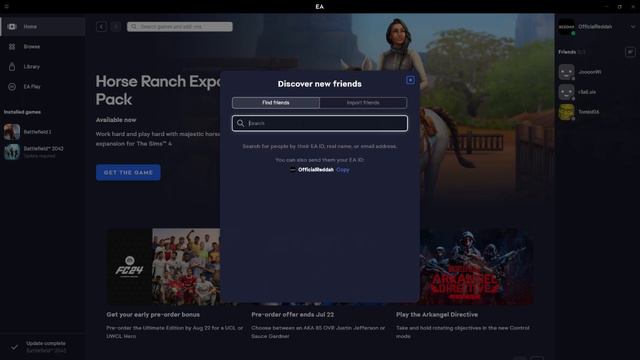Click the add friends icon beside Friends
Viewport: 640px width, 360px height.
pyautogui.click(x=630, y=52)
